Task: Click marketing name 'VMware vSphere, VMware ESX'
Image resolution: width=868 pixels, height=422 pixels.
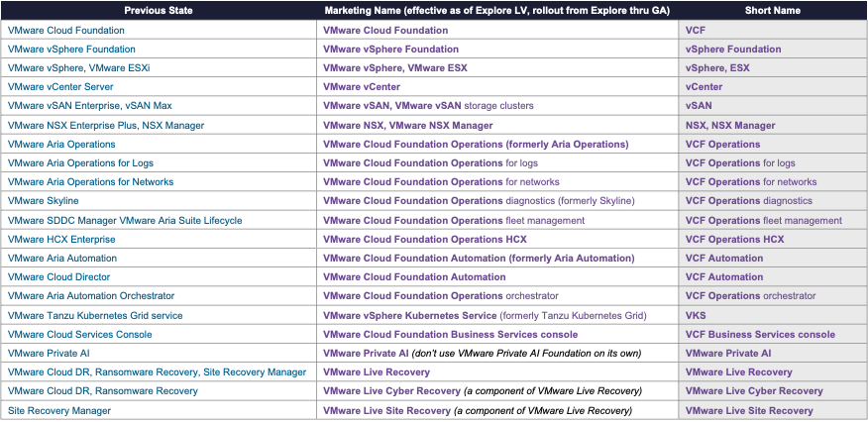Action: point(497,68)
